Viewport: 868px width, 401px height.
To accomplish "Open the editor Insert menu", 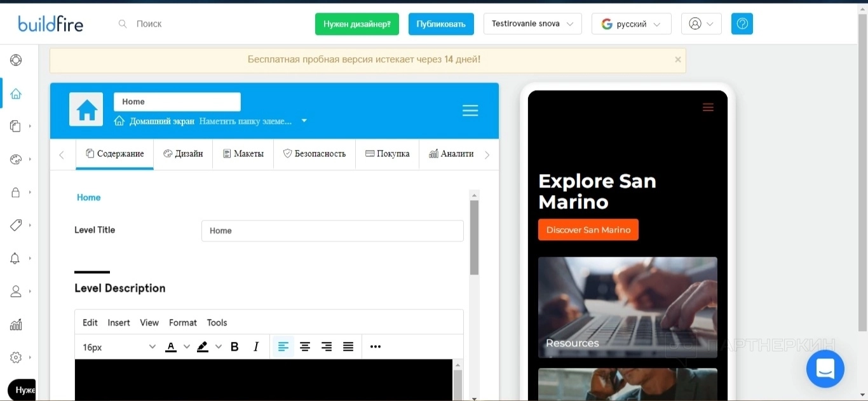I will coord(119,323).
